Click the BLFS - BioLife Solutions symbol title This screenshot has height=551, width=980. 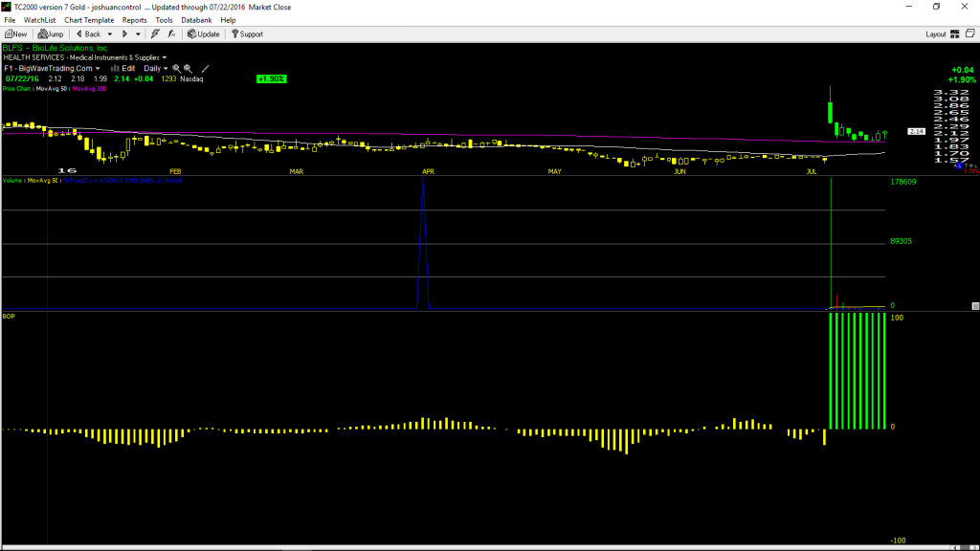click(56, 48)
